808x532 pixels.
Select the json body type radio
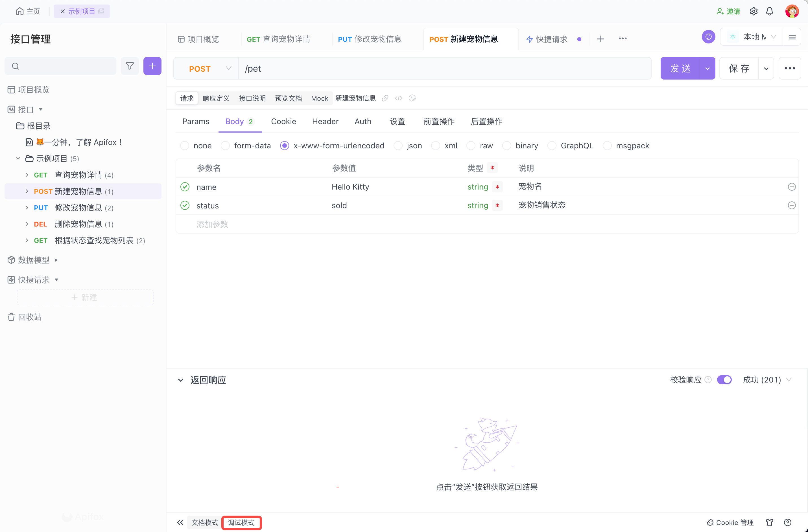click(398, 146)
